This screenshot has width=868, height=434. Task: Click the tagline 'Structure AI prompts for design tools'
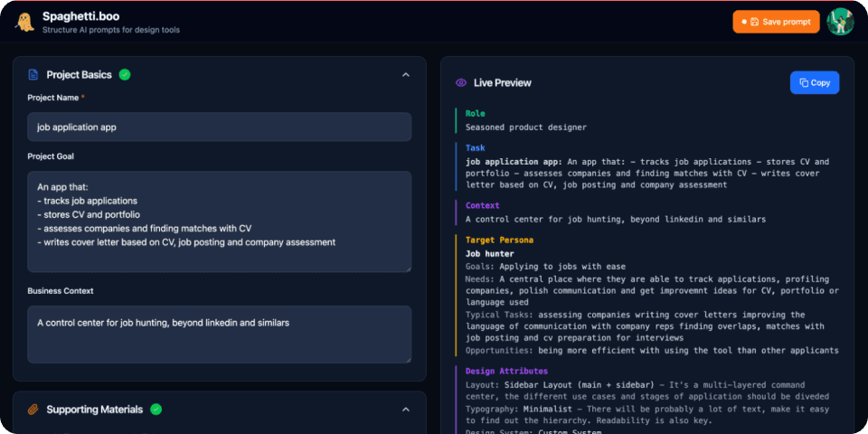point(110,30)
